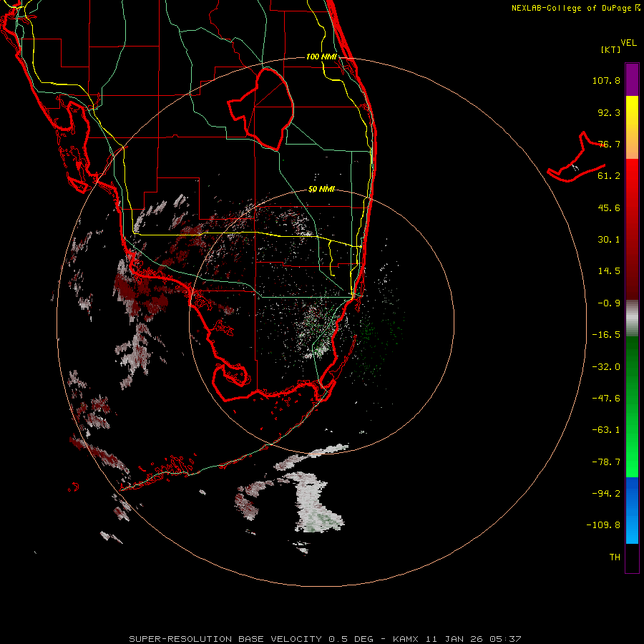
Task: Select the 30.1 velocity scale value
Action: [609, 240]
